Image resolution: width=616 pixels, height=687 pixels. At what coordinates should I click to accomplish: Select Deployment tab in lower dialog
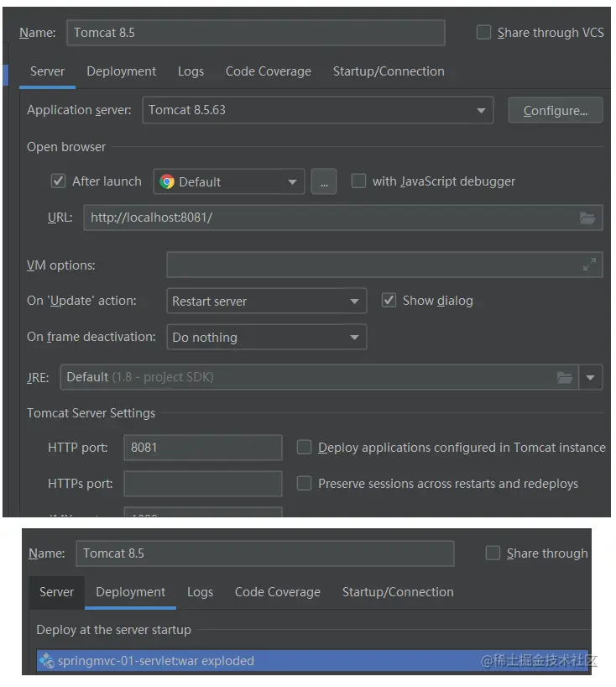[130, 592]
